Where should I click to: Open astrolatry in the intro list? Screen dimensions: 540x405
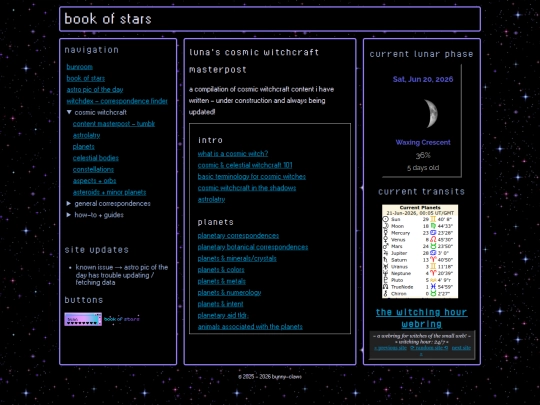coord(211,199)
